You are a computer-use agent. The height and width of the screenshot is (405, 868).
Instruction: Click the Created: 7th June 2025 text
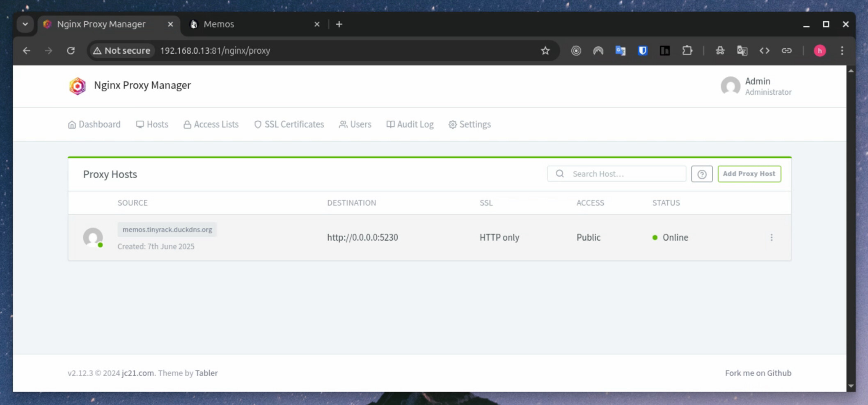156,246
